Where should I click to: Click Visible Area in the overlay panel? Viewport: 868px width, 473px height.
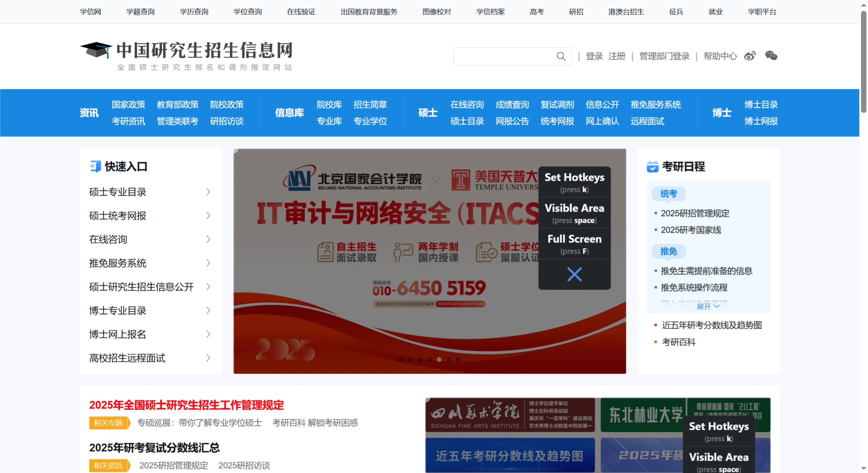click(574, 213)
